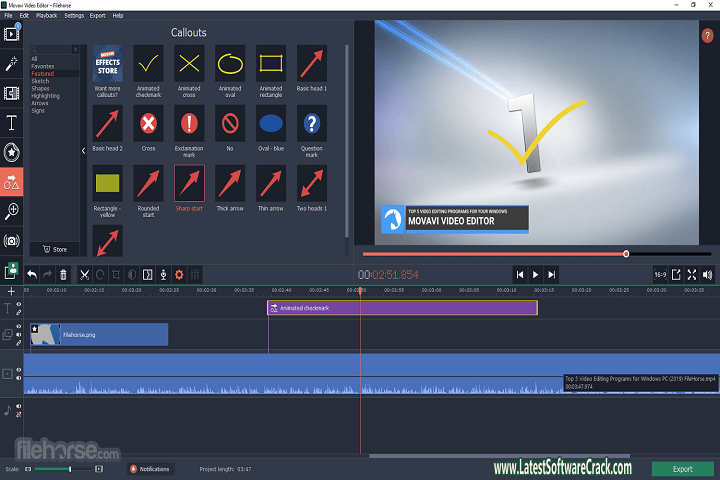Open the Playback menu
The height and width of the screenshot is (480, 720).
[x=46, y=16]
